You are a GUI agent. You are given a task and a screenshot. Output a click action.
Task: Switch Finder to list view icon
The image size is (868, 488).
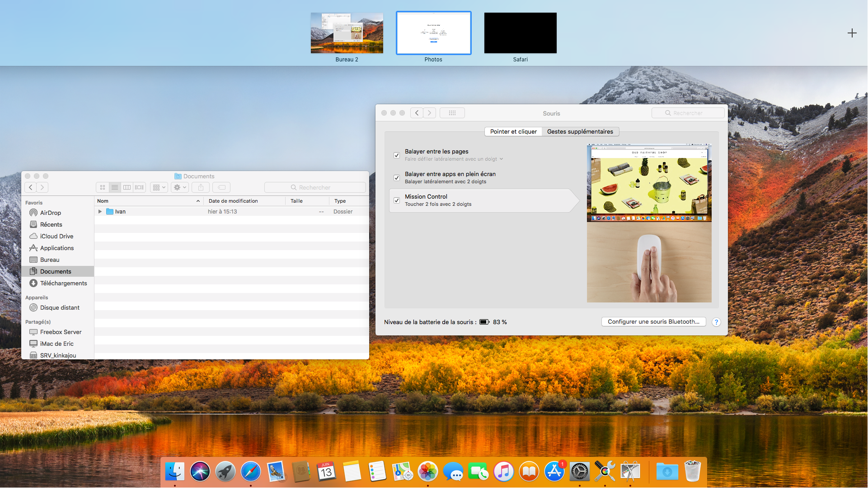pyautogui.click(x=115, y=187)
